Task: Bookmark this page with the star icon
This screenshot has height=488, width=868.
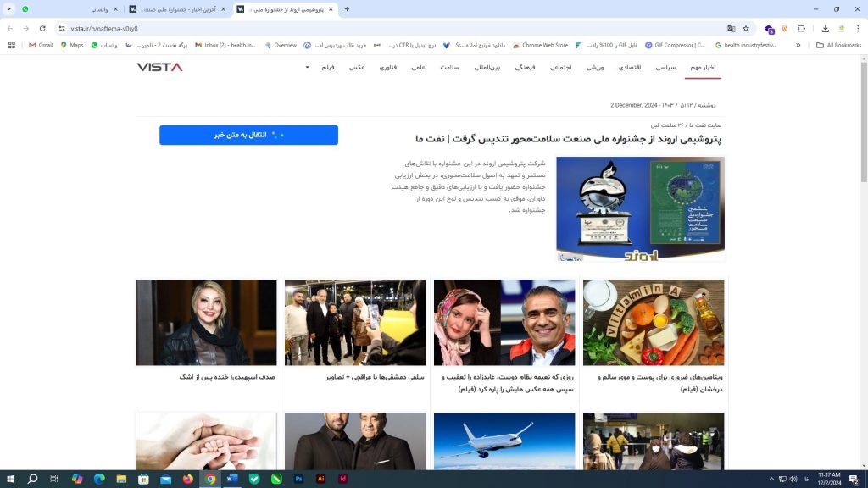Action: tap(746, 28)
